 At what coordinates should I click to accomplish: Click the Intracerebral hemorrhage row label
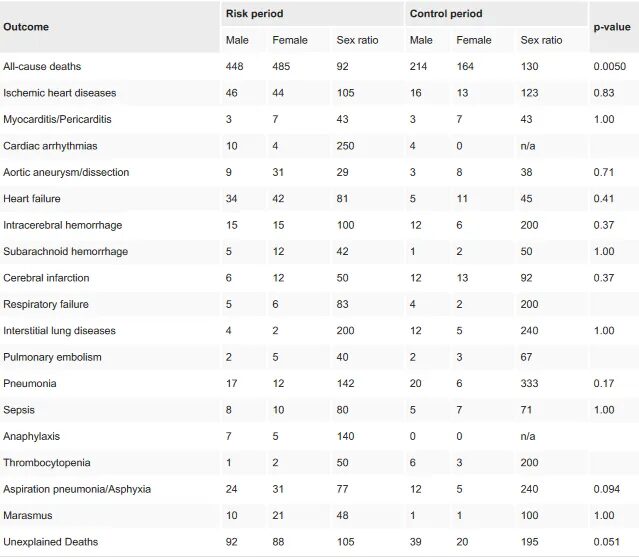pos(63,225)
